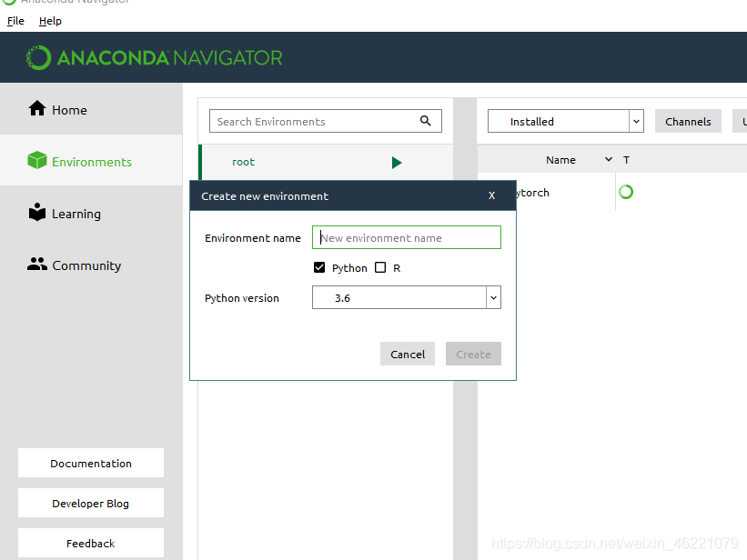The height and width of the screenshot is (560, 747).
Task: Open the Community tab
Action: pyautogui.click(x=91, y=265)
